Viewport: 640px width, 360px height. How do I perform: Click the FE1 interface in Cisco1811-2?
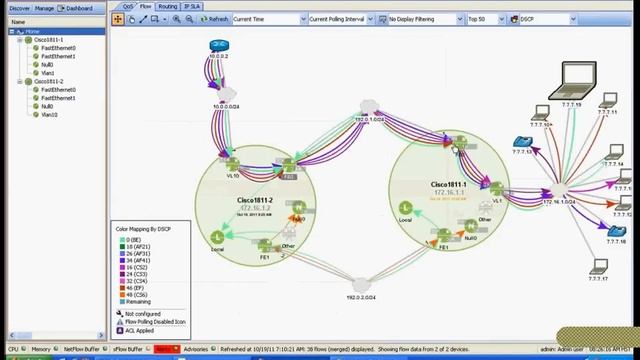264,246
